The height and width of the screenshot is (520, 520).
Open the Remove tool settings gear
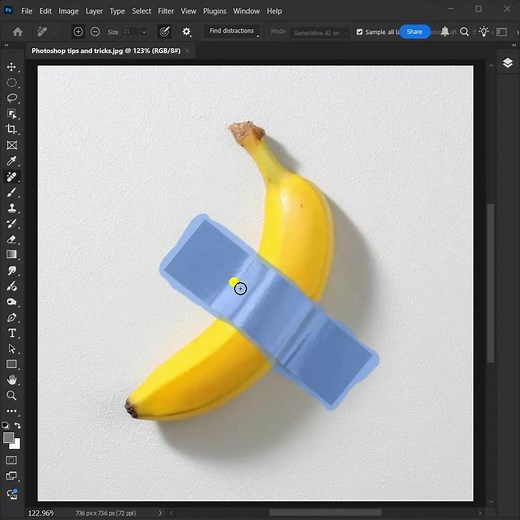(x=186, y=32)
